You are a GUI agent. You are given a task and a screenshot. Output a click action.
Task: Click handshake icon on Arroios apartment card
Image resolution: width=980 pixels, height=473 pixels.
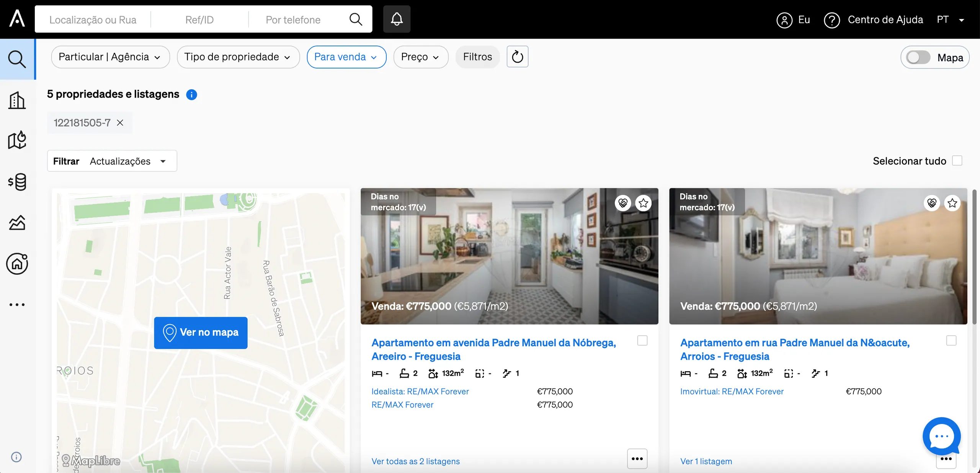[932, 203]
